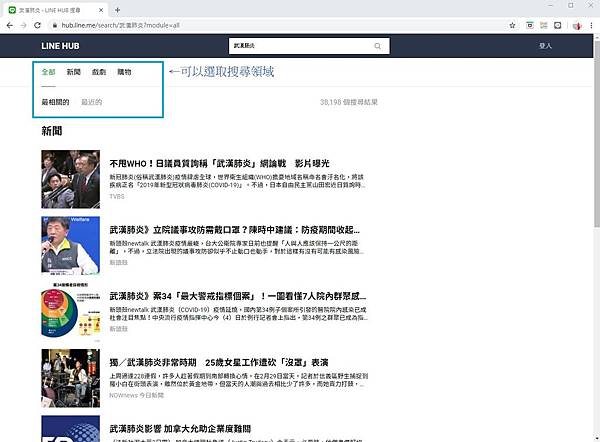Screen dimensions: 600x442
Task: Click the third browser extension icon
Action: [x=558, y=25]
